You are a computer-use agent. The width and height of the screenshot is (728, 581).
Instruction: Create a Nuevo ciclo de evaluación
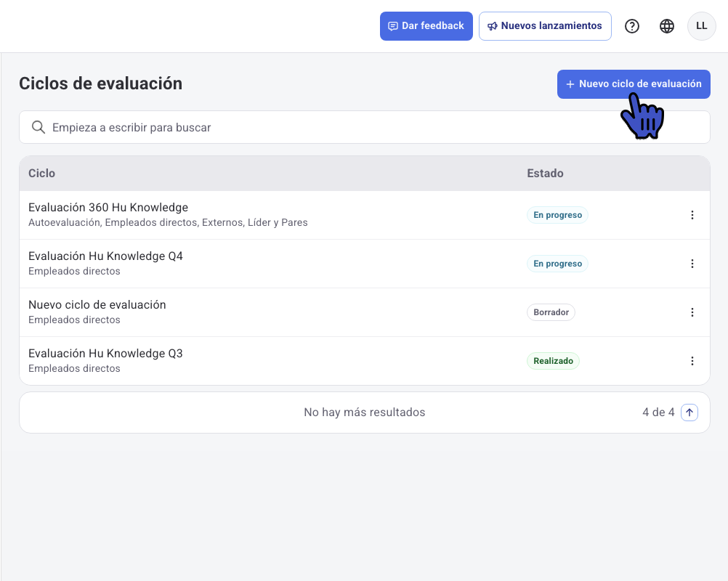[x=634, y=84]
